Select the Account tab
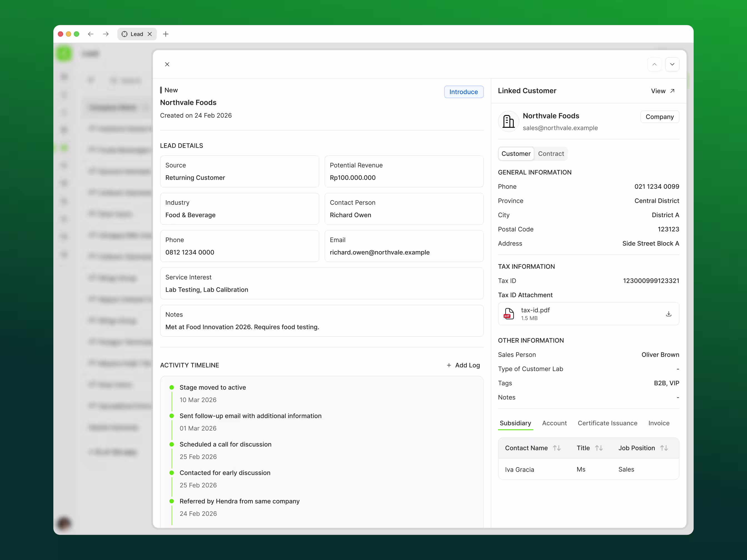The image size is (747, 560). (554, 423)
